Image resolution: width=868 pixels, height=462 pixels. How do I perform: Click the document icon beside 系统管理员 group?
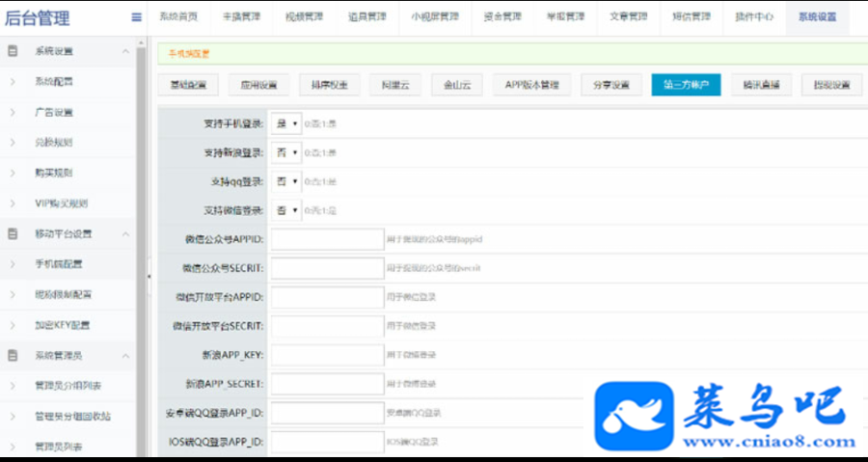click(13, 355)
